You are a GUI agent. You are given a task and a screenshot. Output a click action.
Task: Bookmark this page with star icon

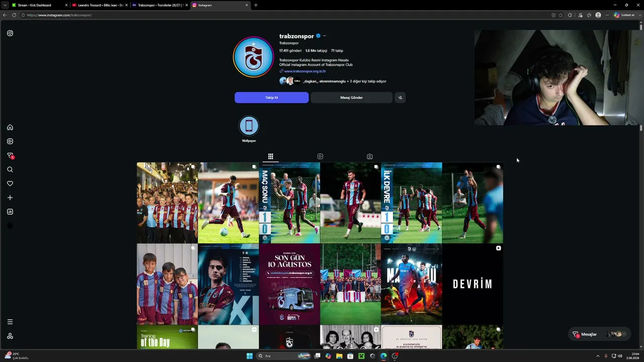tap(561, 15)
